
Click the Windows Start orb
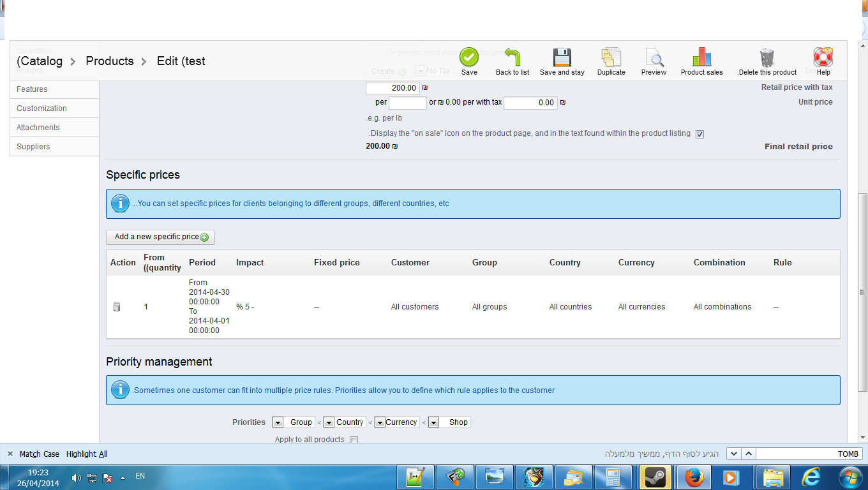(851, 477)
